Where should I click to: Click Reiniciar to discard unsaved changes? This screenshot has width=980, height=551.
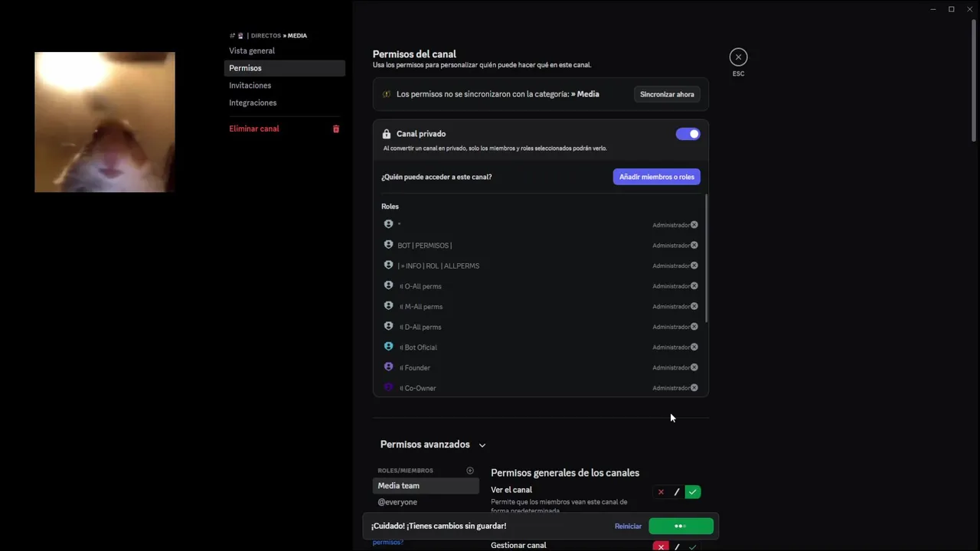tap(628, 527)
